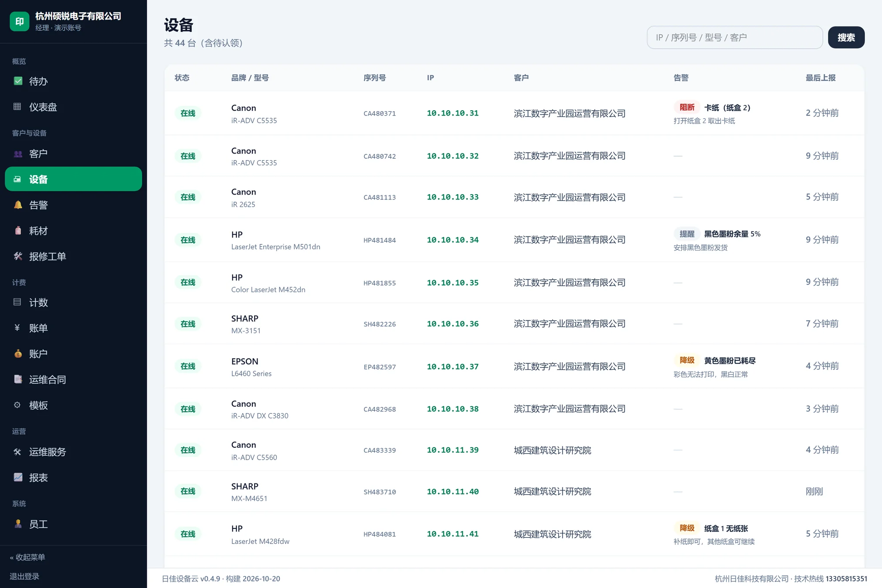
Task: Open the 待办 menu item
Action: (73, 81)
